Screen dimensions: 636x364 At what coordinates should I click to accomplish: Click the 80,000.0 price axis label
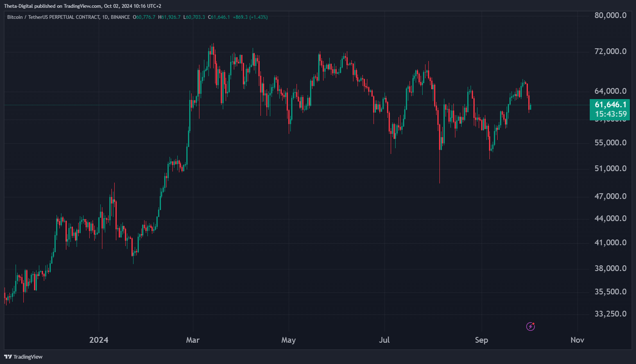[x=610, y=16]
